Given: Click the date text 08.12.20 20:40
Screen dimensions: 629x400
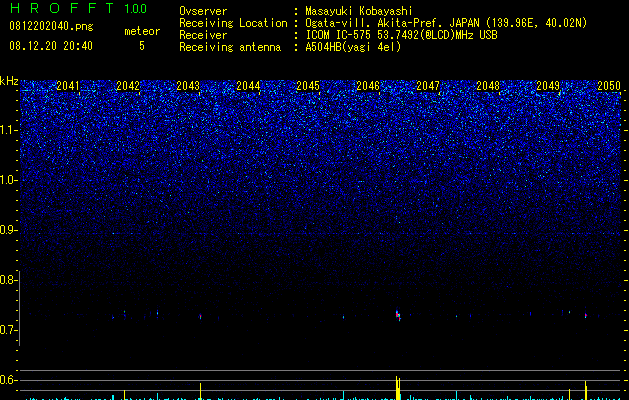Looking at the screenshot, I should click(51, 46).
